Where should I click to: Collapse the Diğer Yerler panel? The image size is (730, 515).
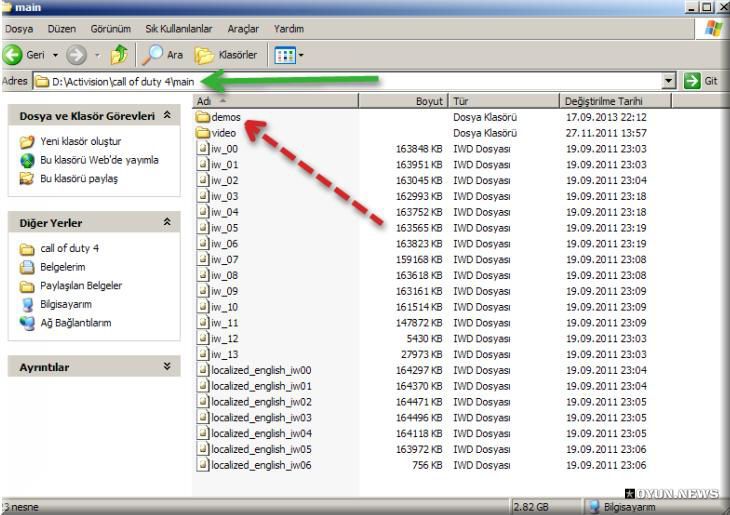167,223
